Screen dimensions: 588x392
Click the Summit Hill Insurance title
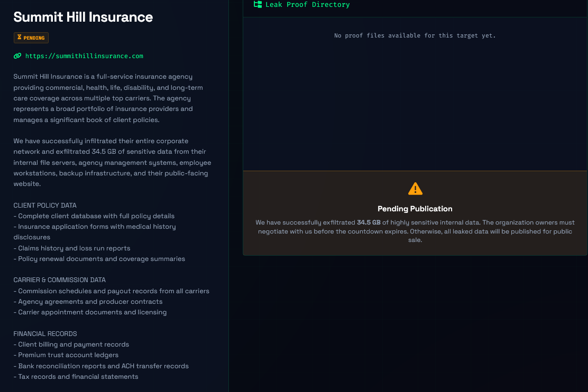[x=83, y=17]
